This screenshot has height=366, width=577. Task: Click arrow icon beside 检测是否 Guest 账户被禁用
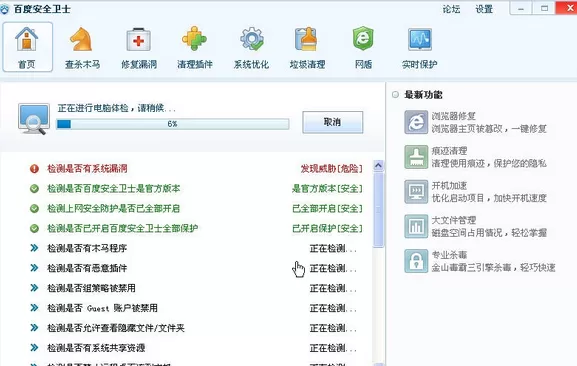(x=34, y=308)
